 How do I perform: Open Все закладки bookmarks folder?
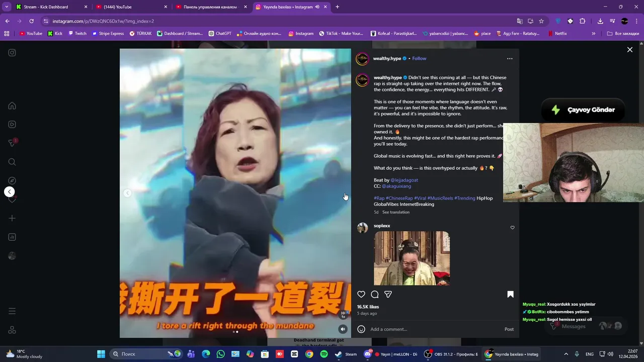pyautogui.click(x=623, y=34)
